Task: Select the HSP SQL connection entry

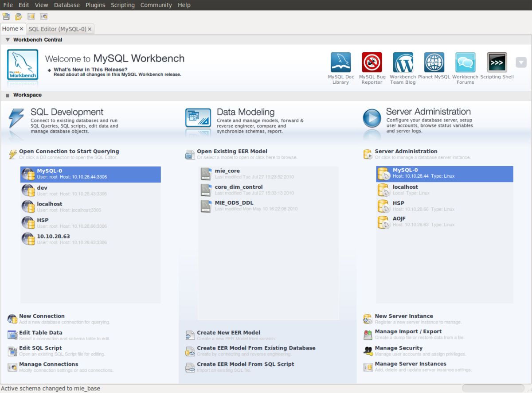Action: click(90, 223)
